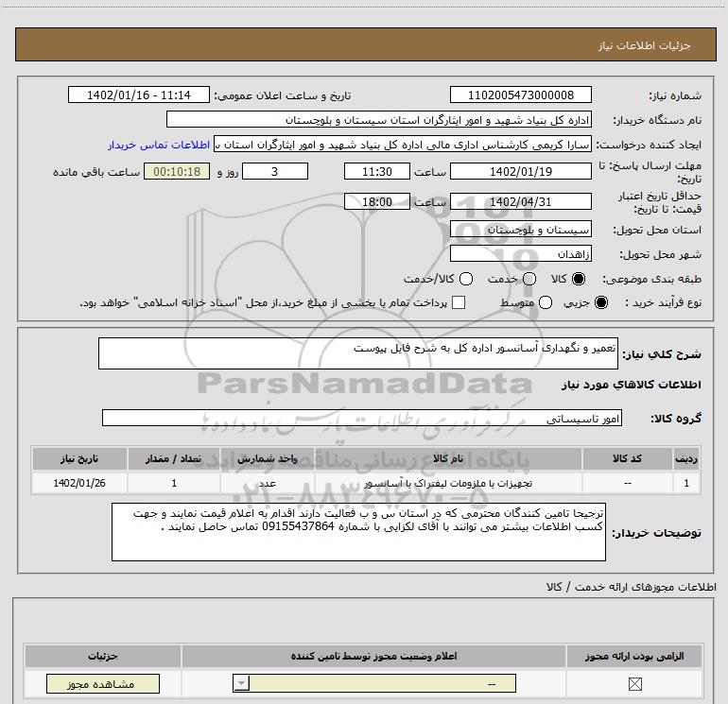Click the buyer notes text area
728x704 pixels.
[358, 532]
